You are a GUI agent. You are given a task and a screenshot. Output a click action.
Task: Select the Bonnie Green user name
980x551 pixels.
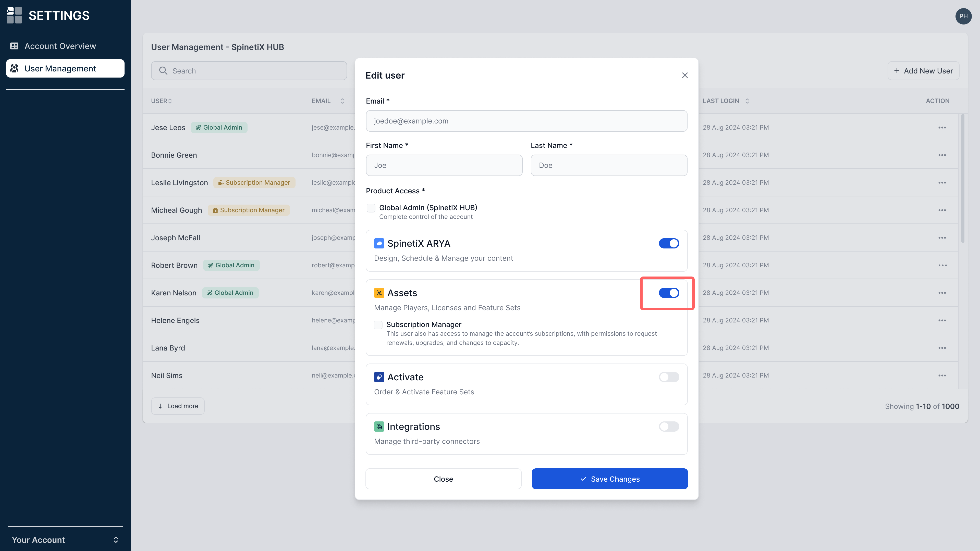174,155
